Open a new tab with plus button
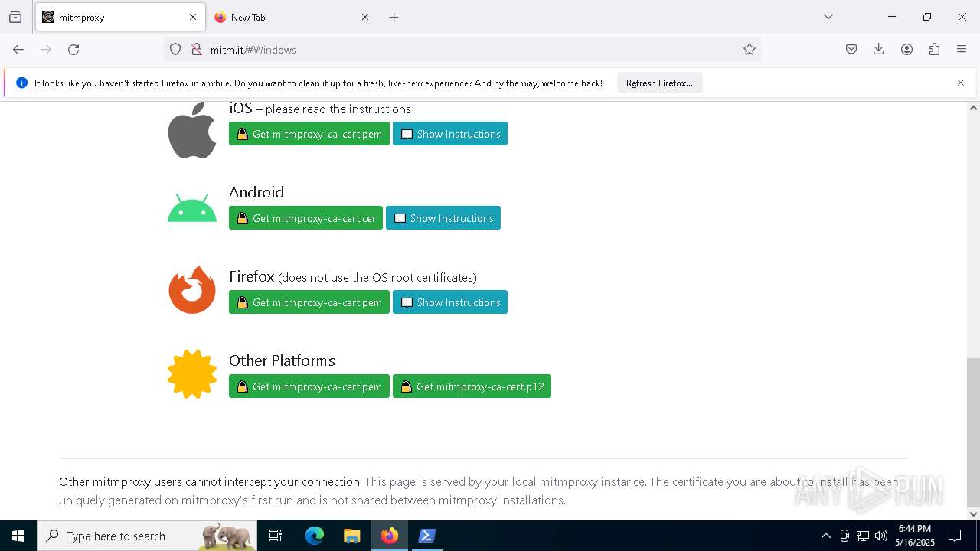980x551 pixels. [394, 17]
